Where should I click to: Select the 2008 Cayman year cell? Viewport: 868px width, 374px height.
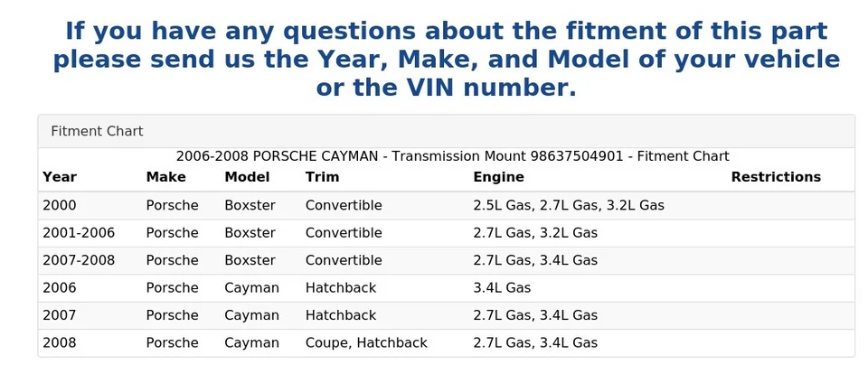point(60,343)
